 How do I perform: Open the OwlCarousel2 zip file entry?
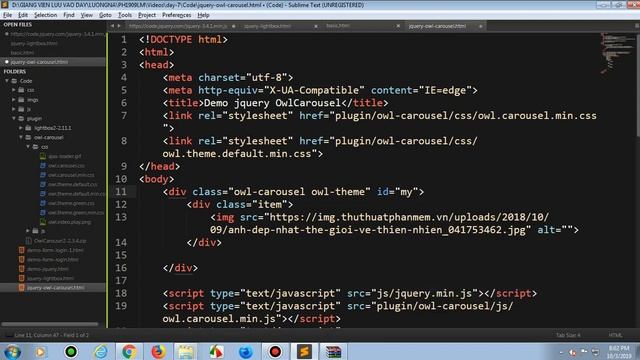(x=60, y=241)
